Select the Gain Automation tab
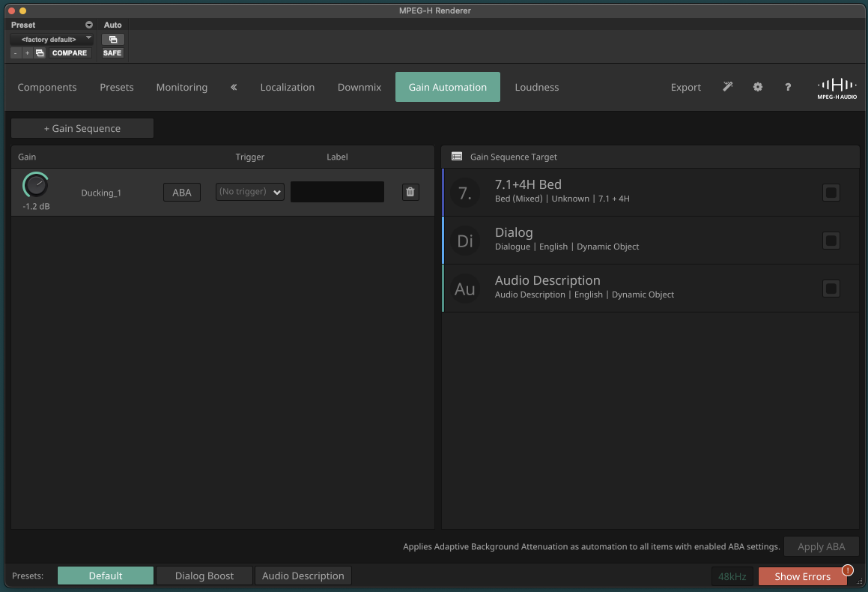Viewport: 868px width, 592px height. [x=447, y=87]
